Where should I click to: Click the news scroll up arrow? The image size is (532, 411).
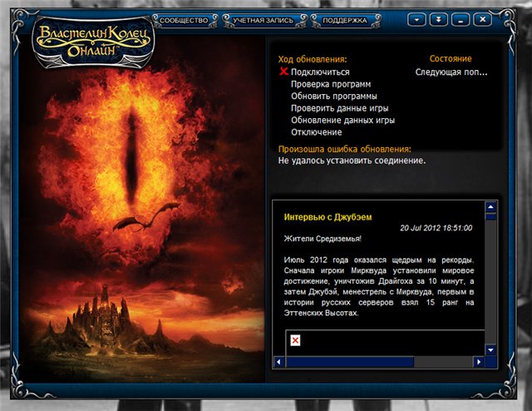tap(491, 207)
